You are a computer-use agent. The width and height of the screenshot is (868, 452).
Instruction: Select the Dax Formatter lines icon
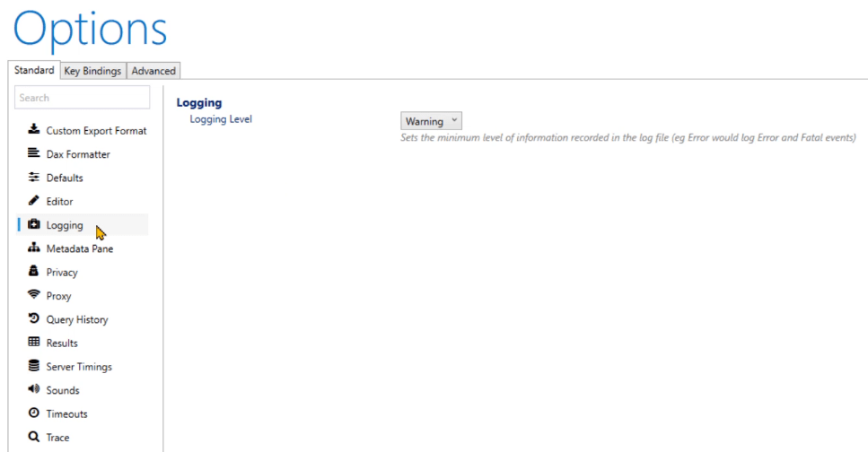(x=34, y=153)
